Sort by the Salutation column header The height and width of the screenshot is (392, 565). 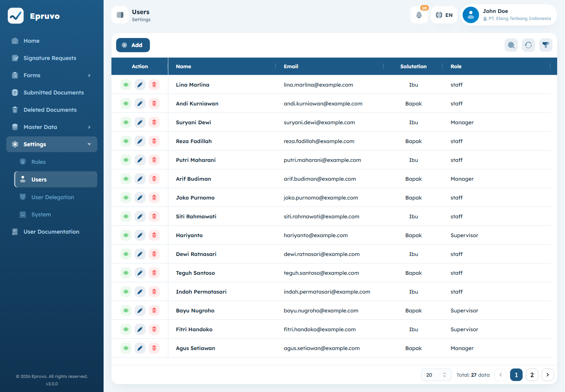point(413,66)
